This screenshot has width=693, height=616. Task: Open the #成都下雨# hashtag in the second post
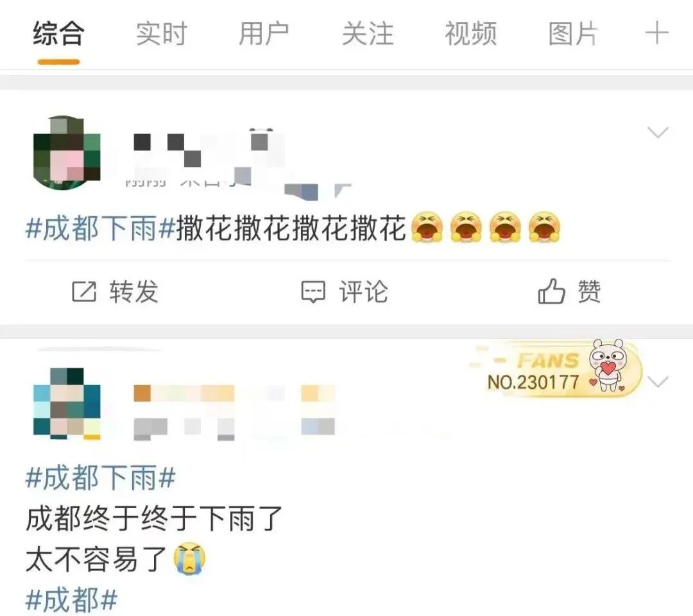tap(101, 477)
